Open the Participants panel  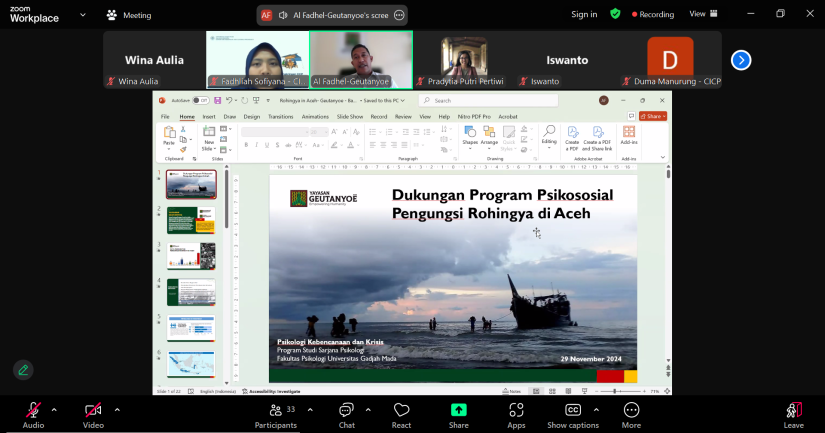click(x=275, y=410)
